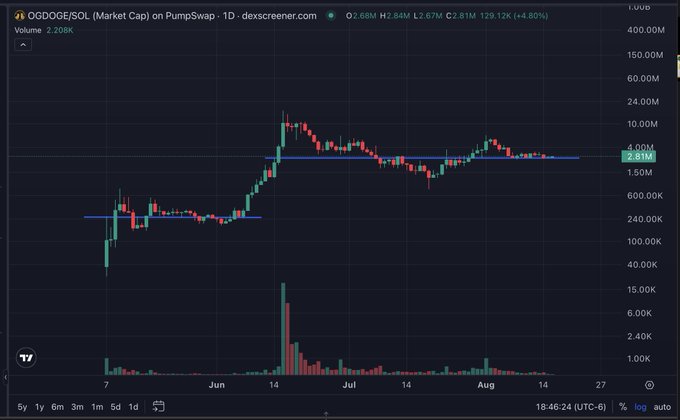
Task: Click the 'Jun' label on time axis
Action: [x=216, y=385]
